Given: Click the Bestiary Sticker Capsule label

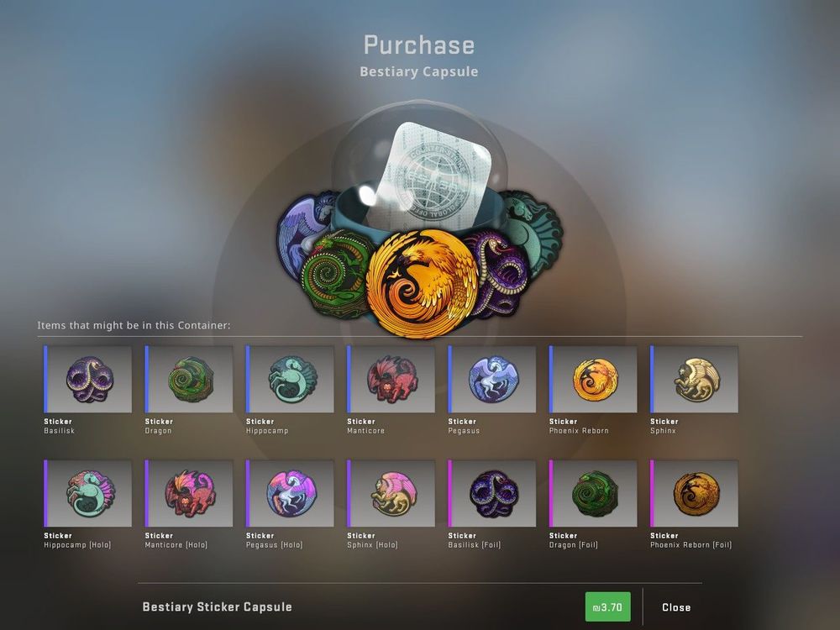Looking at the screenshot, I should point(217,607).
